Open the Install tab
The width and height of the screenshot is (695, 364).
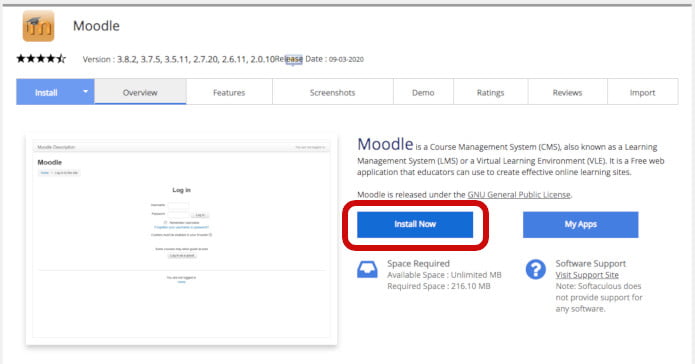coord(46,92)
